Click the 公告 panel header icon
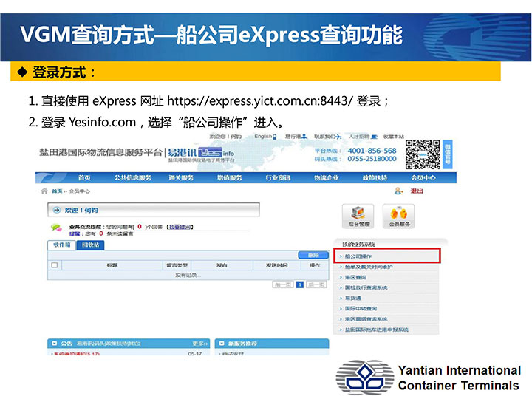 click(54, 344)
